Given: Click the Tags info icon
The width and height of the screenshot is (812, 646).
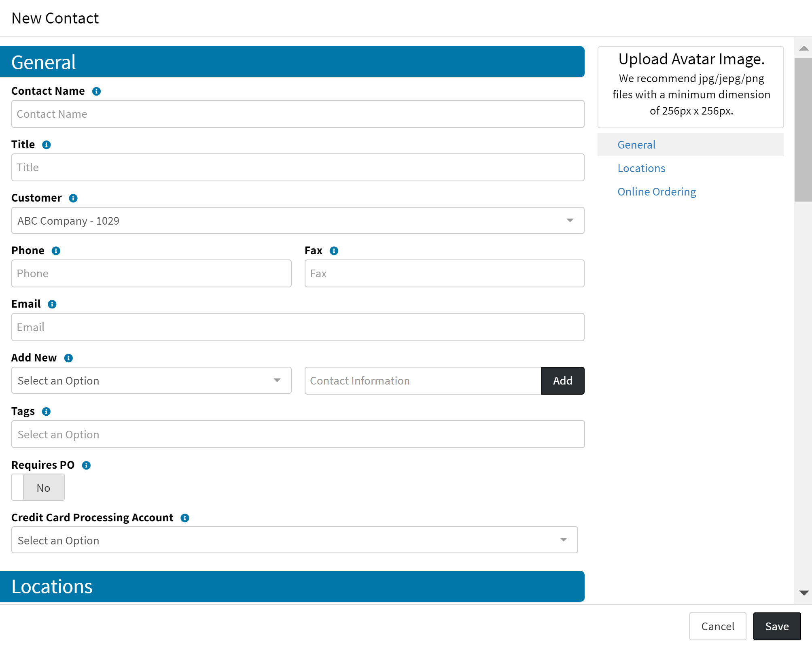Looking at the screenshot, I should click(47, 412).
